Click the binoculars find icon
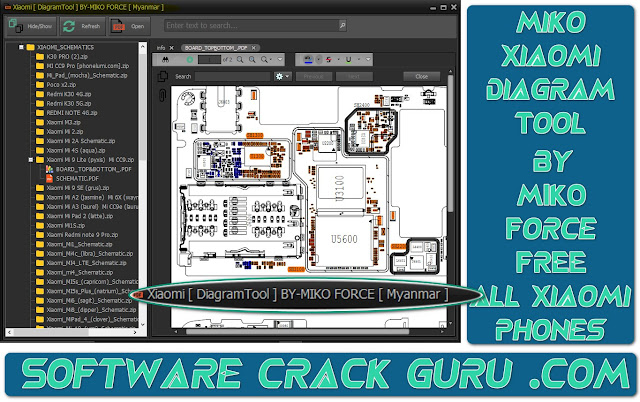Screen dimensions: 640x402 click(x=165, y=60)
